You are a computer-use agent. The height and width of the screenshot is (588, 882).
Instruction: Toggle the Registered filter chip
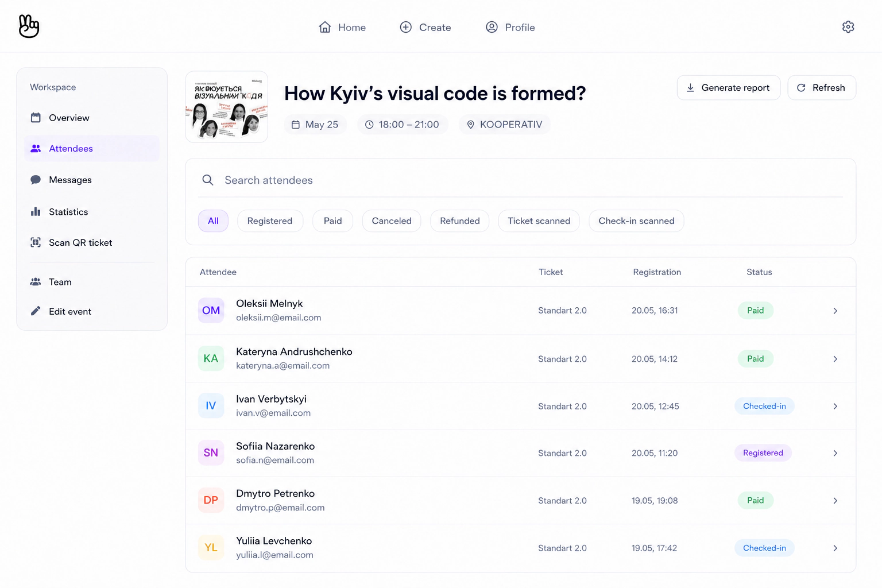coord(270,221)
